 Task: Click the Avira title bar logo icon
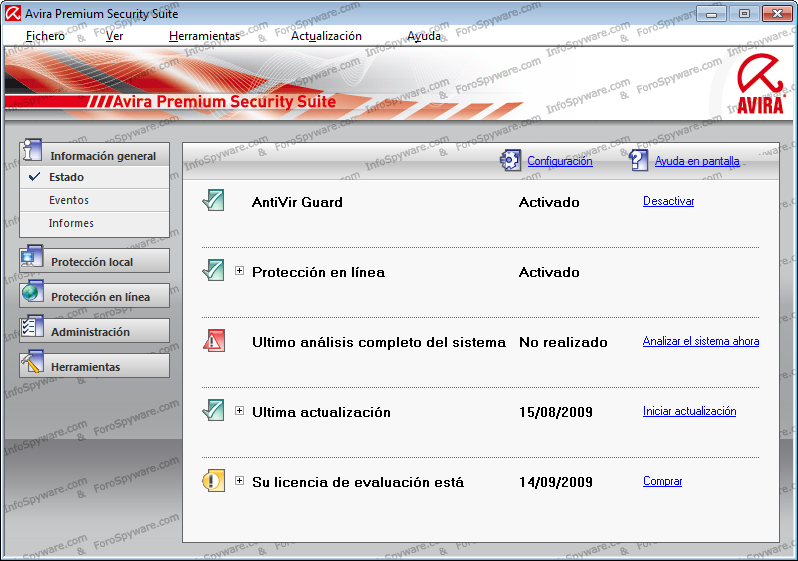(x=13, y=13)
